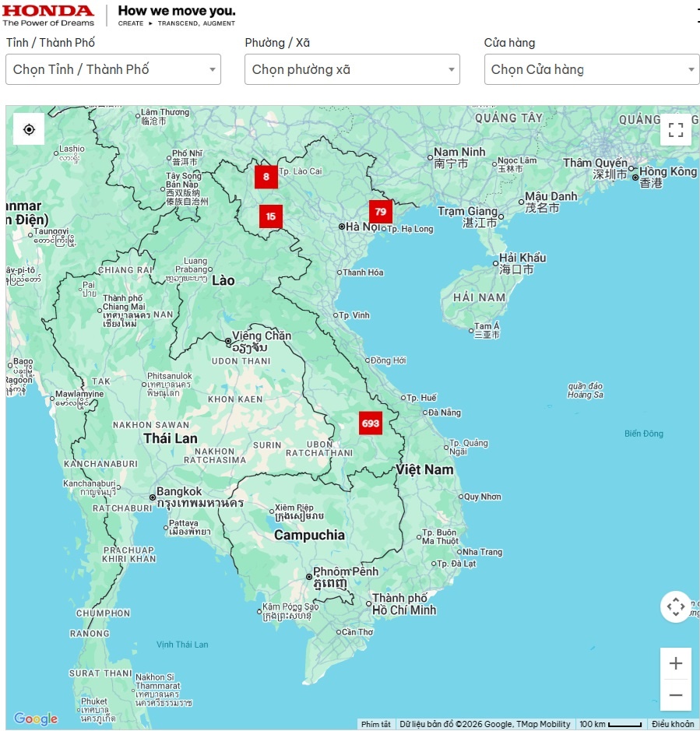Open the Chọn Tỉnh / Thành Phố dropdown

(114, 69)
